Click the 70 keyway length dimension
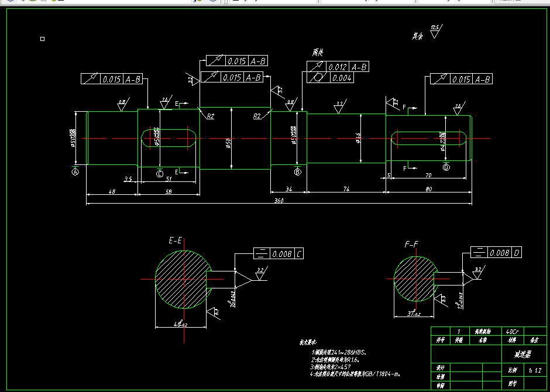Screen dimensions: 550x392 pyautogui.click(x=428, y=175)
